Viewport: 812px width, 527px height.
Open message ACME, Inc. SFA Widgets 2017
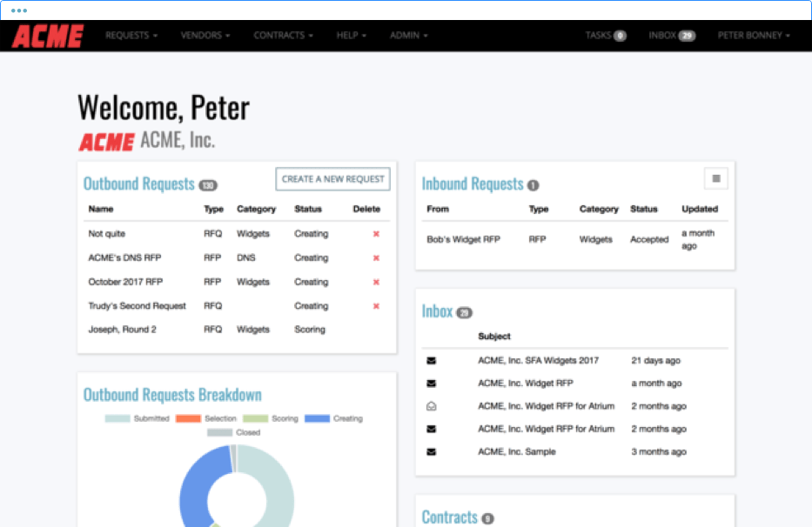point(538,360)
